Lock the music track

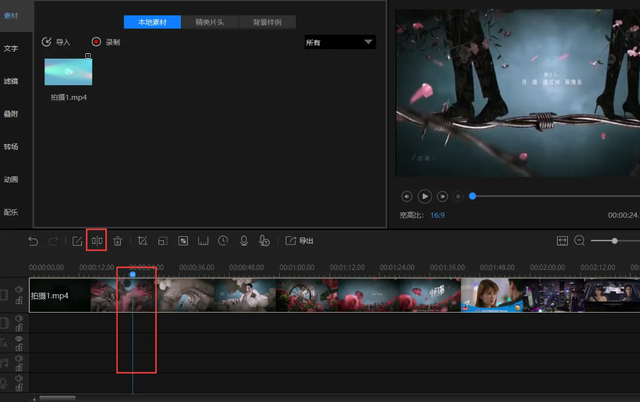pos(19,368)
